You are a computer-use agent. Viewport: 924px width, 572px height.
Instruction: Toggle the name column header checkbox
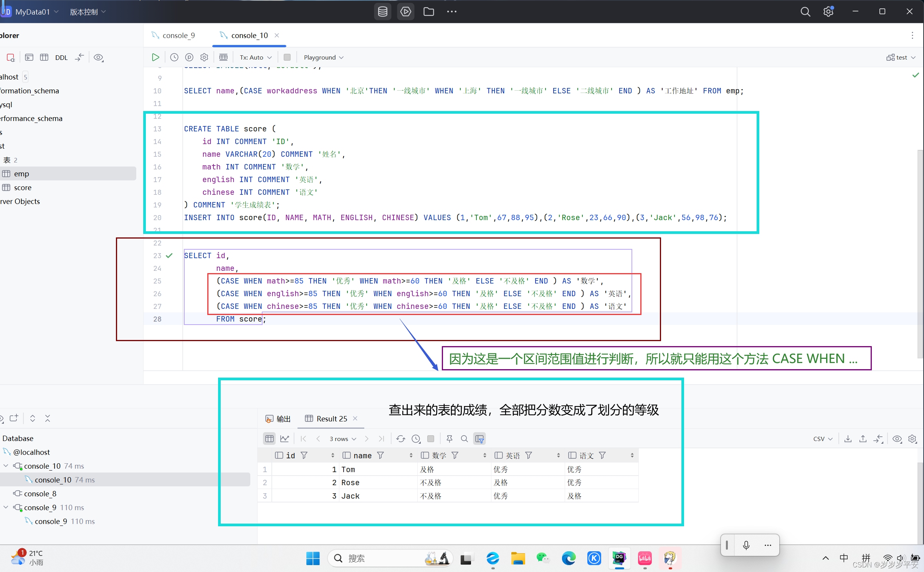(x=346, y=455)
